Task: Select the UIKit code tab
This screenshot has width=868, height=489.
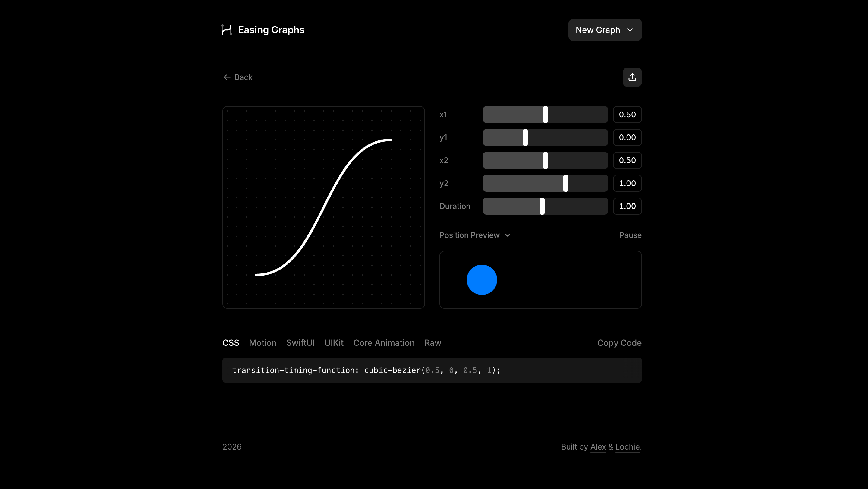Action: coord(334,343)
